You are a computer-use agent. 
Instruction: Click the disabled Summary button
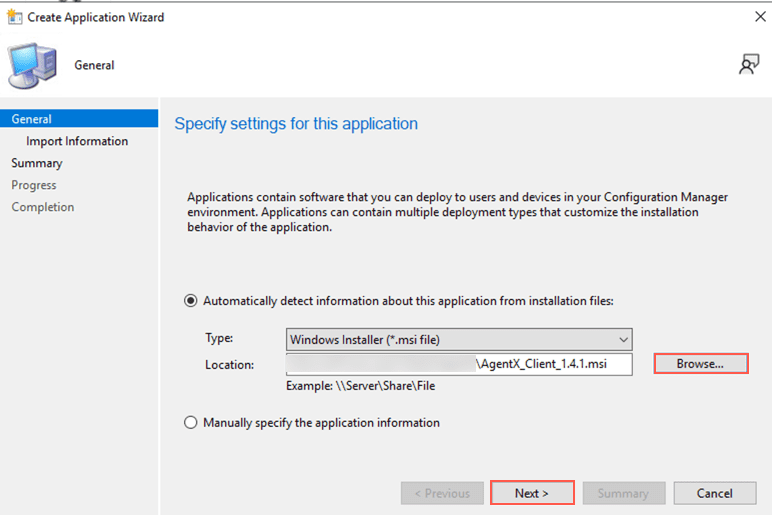pyautogui.click(x=624, y=493)
